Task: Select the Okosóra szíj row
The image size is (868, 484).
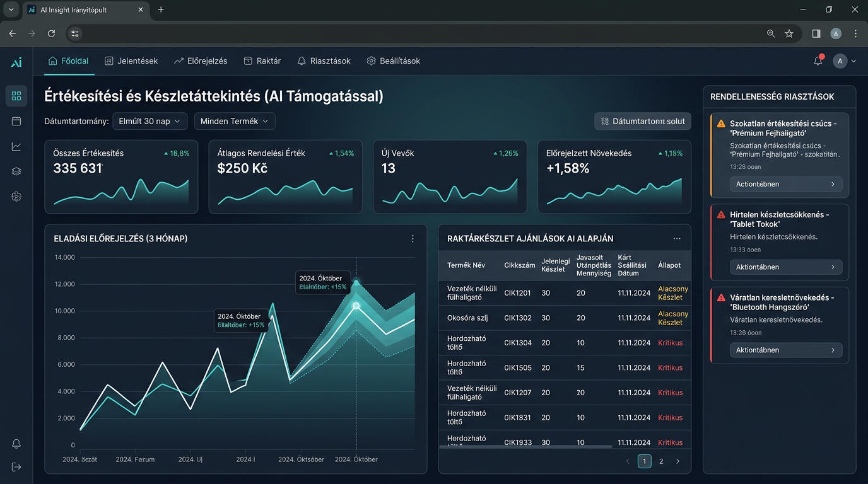Action: pyautogui.click(x=565, y=318)
